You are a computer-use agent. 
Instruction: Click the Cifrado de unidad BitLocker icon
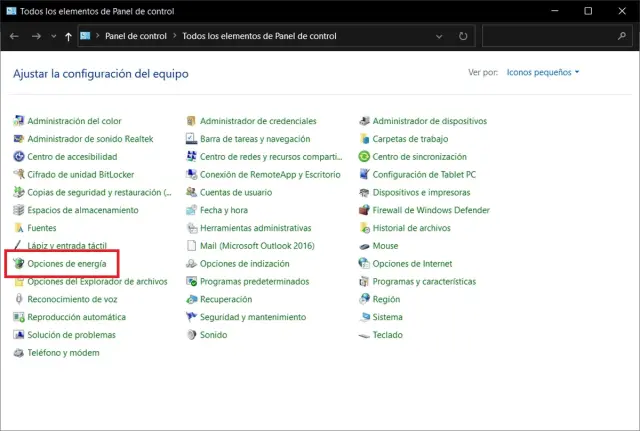(x=19, y=175)
